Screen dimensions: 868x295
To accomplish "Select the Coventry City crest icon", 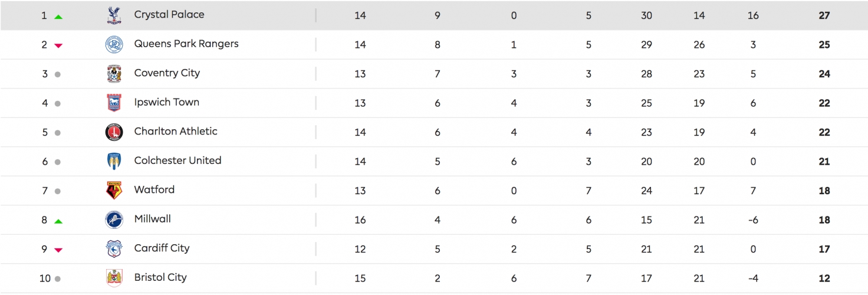I will pyautogui.click(x=114, y=74).
